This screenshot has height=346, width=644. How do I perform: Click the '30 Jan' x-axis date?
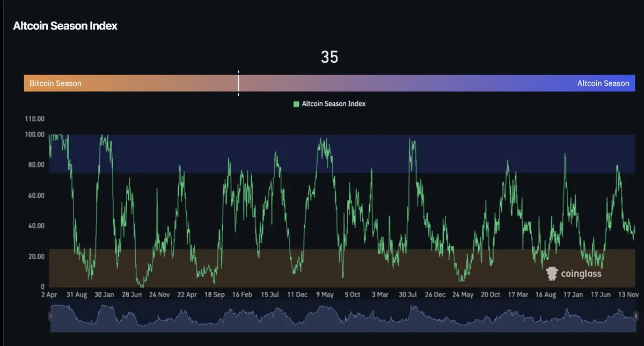(x=104, y=295)
